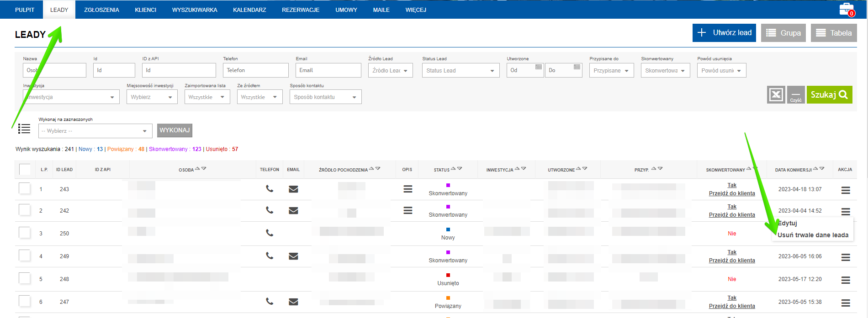
Task: Expand the Status Lead dropdown
Action: pyautogui.click(x=460, y=70)
